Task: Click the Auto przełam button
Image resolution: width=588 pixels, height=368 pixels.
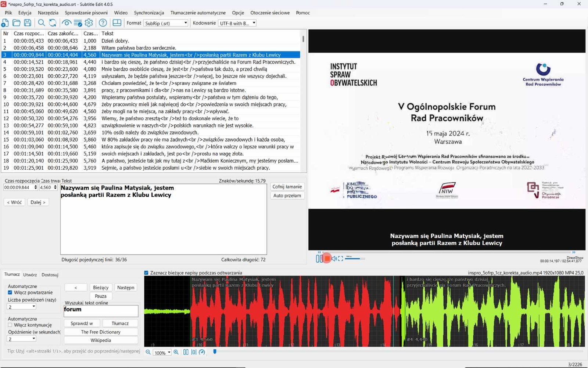Action: (x=287, y=195)
